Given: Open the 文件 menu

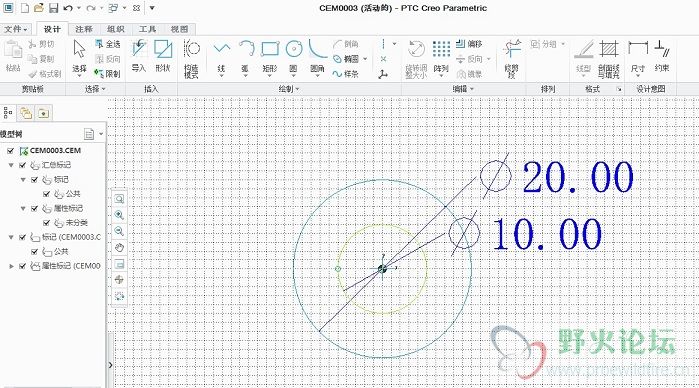Looking at the screenshot, I should [x=16, y=29].
